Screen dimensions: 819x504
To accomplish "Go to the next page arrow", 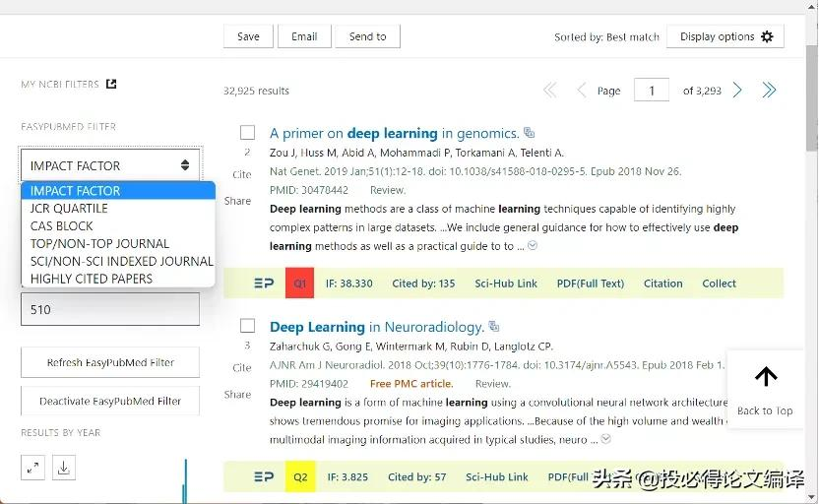I will click(x=737, y=91).
